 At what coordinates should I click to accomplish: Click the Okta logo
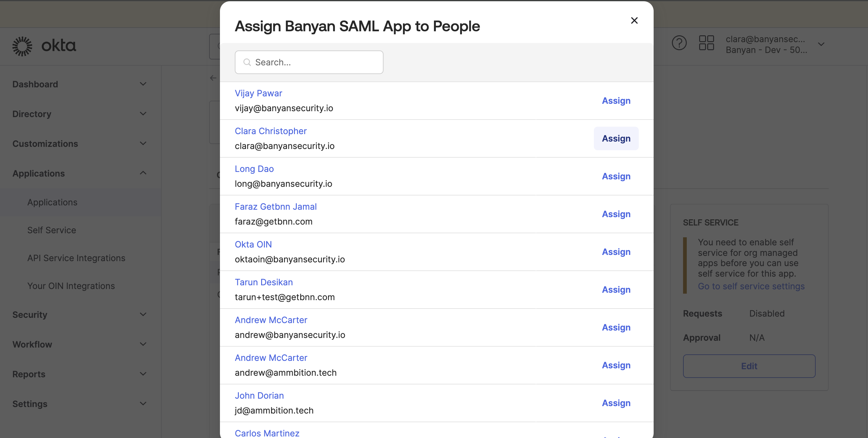pos(44,46)
